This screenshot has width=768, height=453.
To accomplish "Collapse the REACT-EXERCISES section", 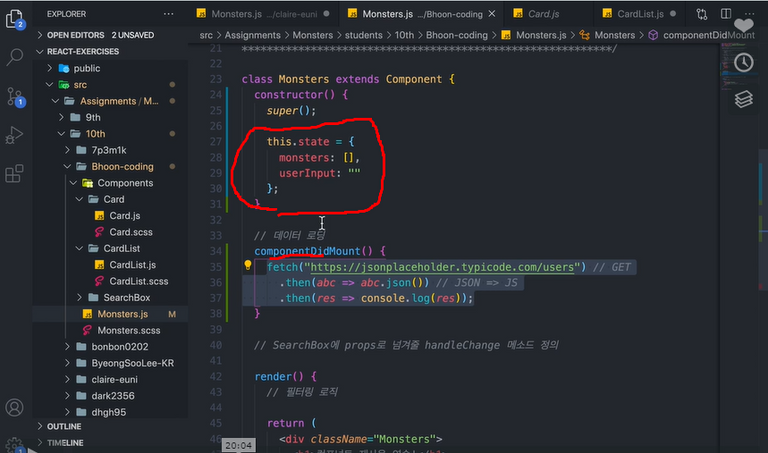I will coord(110,51).
